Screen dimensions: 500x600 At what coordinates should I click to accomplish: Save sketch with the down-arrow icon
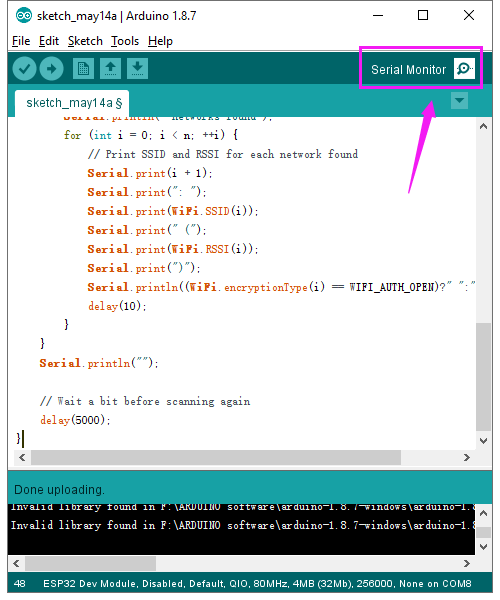pos(138,69)
